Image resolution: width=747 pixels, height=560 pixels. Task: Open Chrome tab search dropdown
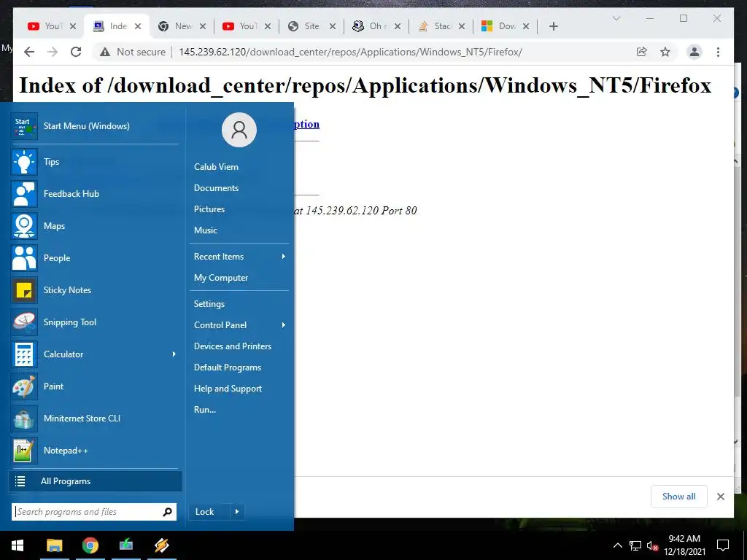[616, 18]
